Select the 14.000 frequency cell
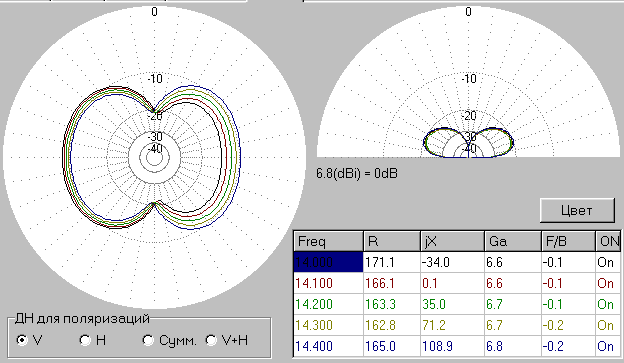Viewport: 624px width, 363px height. pyautogui.click(x=328, y=262)
